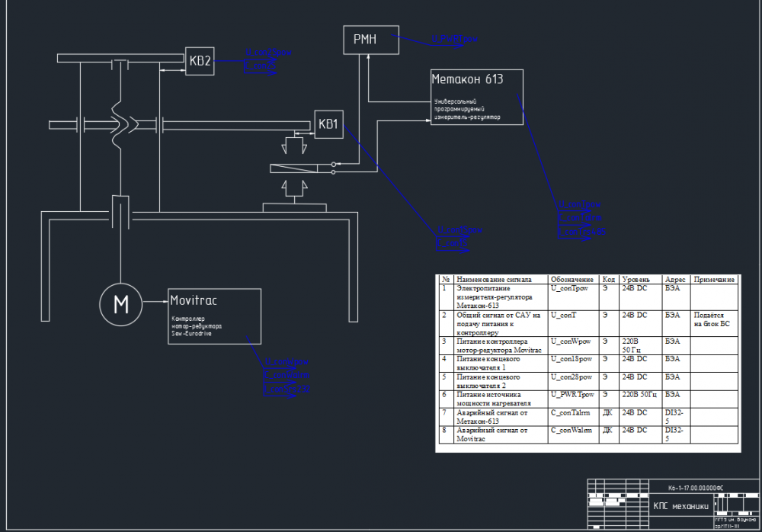Select the motor circle labeled M
The height and width of the screenshot is (532, 762).
pos(121,304)
